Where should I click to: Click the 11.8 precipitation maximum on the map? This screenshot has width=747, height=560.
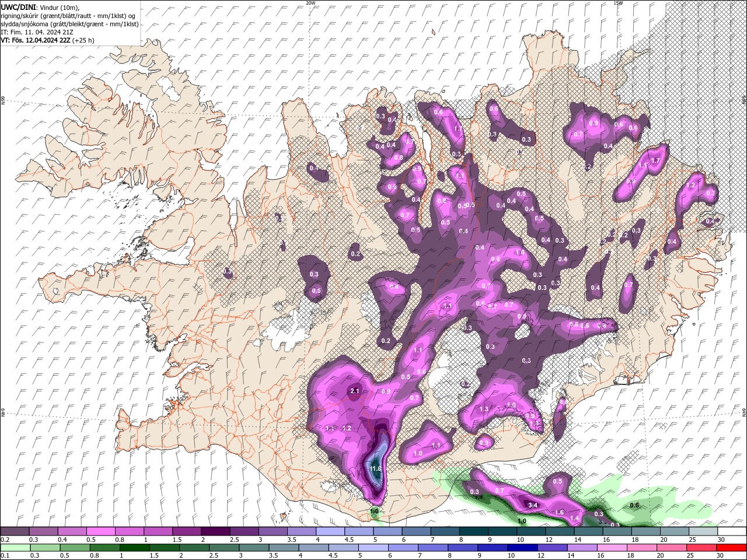(375, 468)
